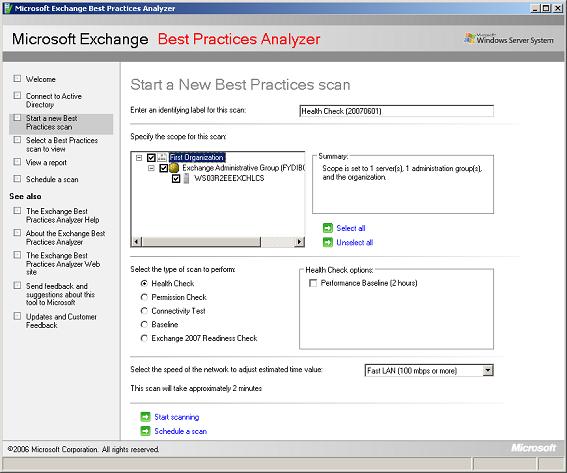Click the application icon in title bar

(x=8, y=8)
